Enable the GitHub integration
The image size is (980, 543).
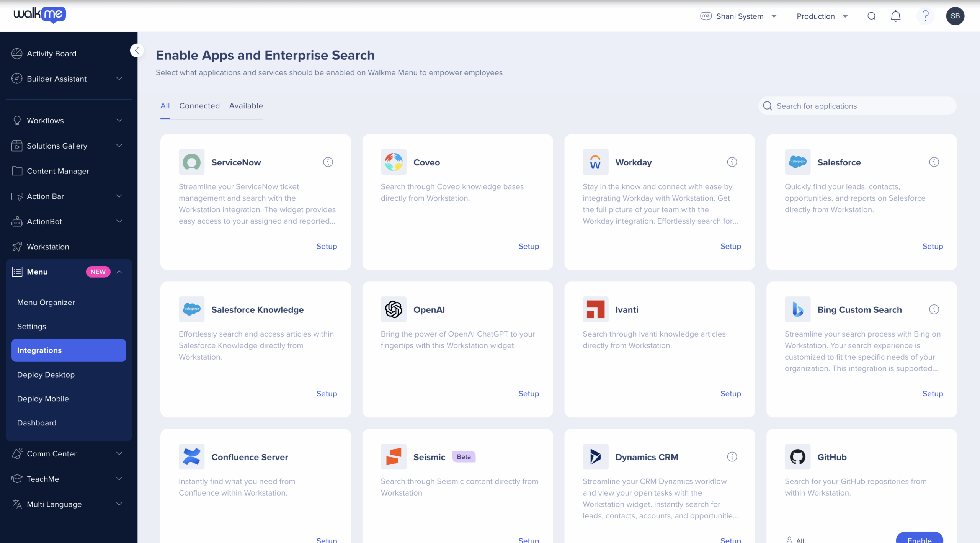pyautogui.click(x=920, y=538)
